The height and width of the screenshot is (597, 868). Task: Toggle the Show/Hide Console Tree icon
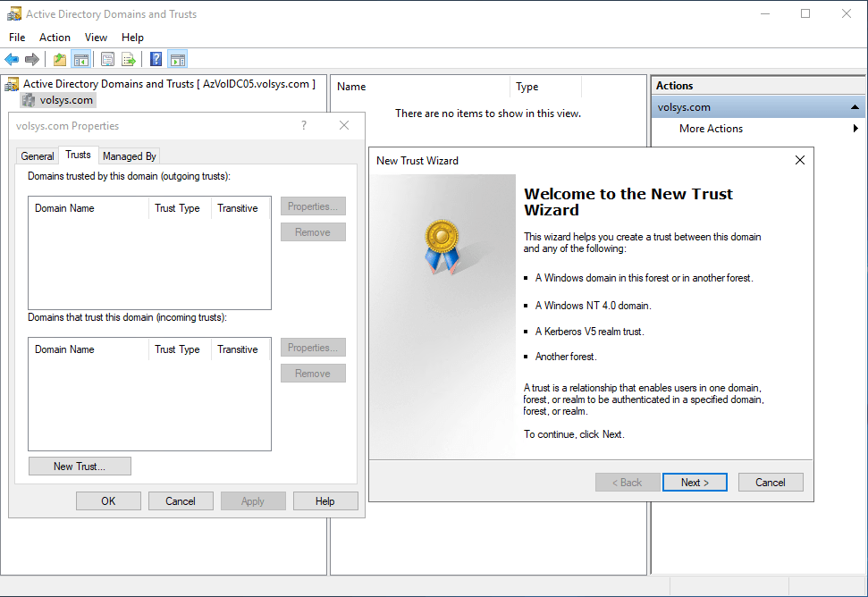[x=81, y=60]
